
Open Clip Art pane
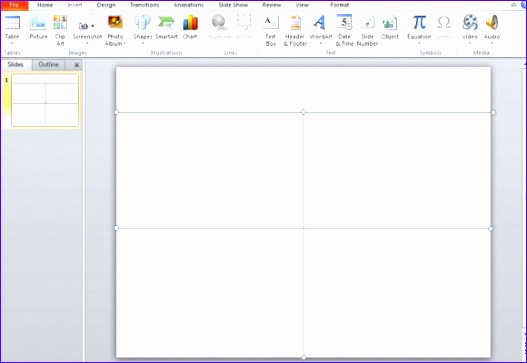pyautogui.click(x=60, y=30)
